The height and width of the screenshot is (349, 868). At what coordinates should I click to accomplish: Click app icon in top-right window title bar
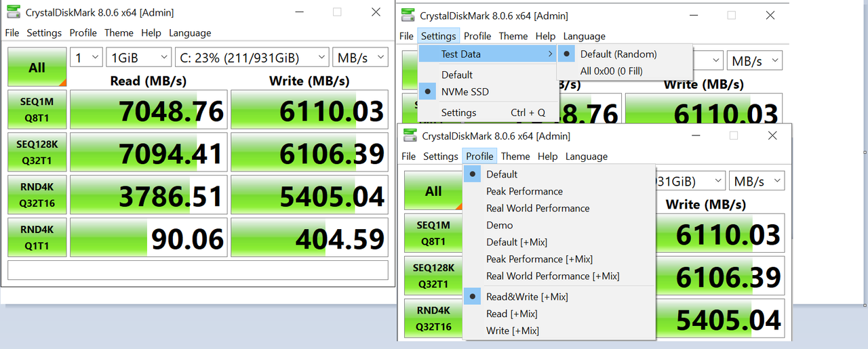coord(408,15)
